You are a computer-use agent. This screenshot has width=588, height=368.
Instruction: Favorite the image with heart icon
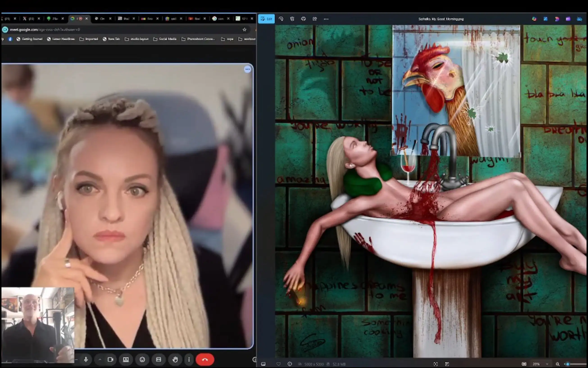coord(279,364)
